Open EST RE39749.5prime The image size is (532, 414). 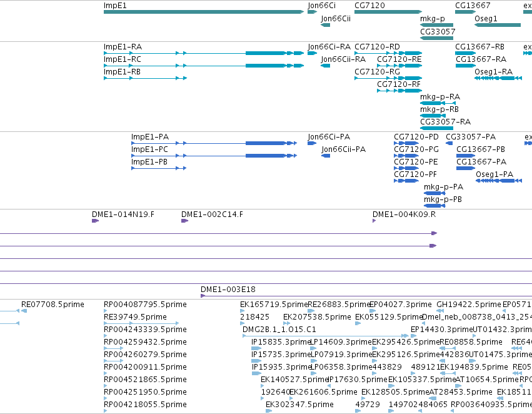click(x=135, y=317)
